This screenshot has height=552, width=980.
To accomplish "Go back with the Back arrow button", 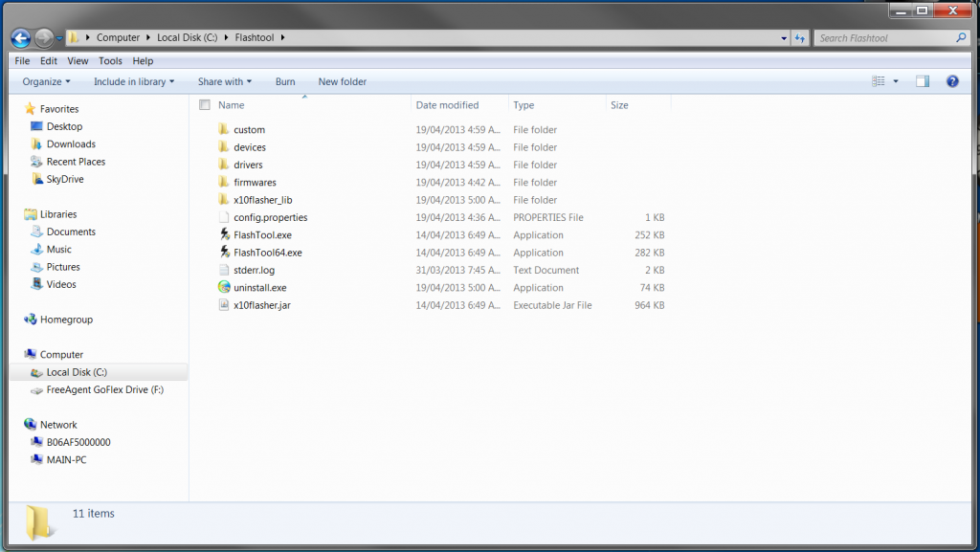I will point(21,38).
